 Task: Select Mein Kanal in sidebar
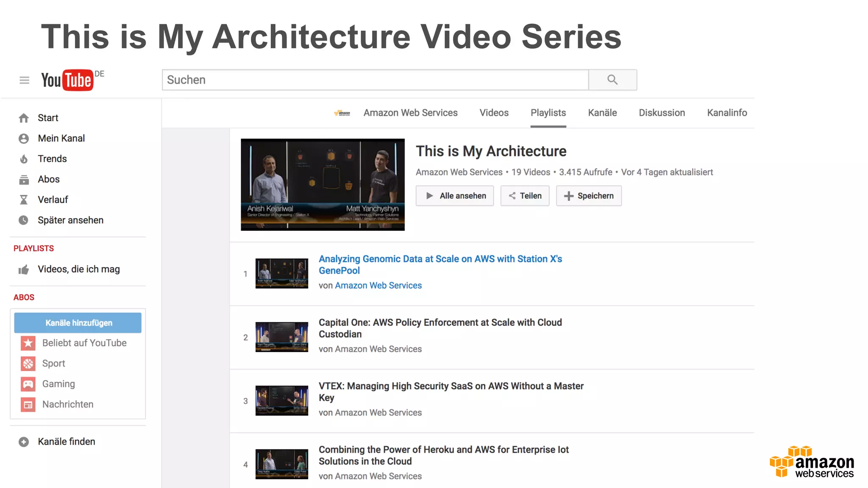coord(61,139)
